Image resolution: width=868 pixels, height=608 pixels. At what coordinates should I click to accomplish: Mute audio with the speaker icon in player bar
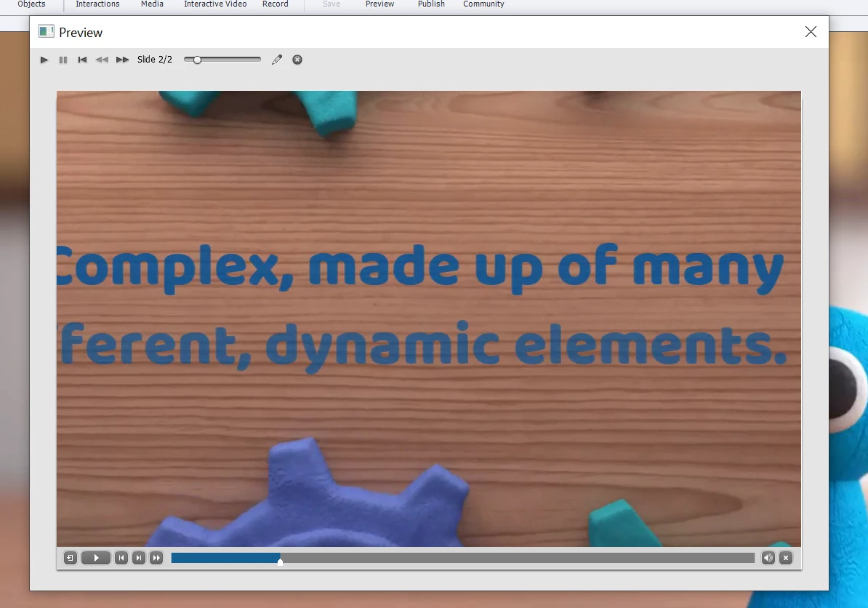coord(768,558)
